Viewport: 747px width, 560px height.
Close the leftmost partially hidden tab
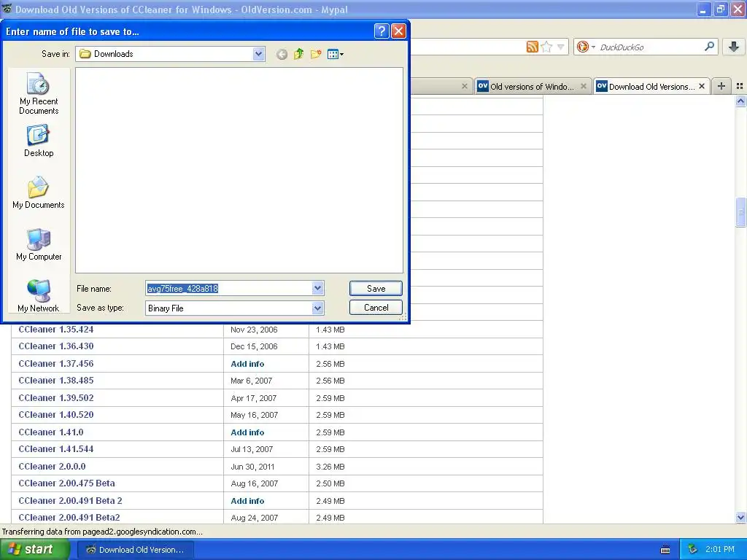click(x=465, y=86)
